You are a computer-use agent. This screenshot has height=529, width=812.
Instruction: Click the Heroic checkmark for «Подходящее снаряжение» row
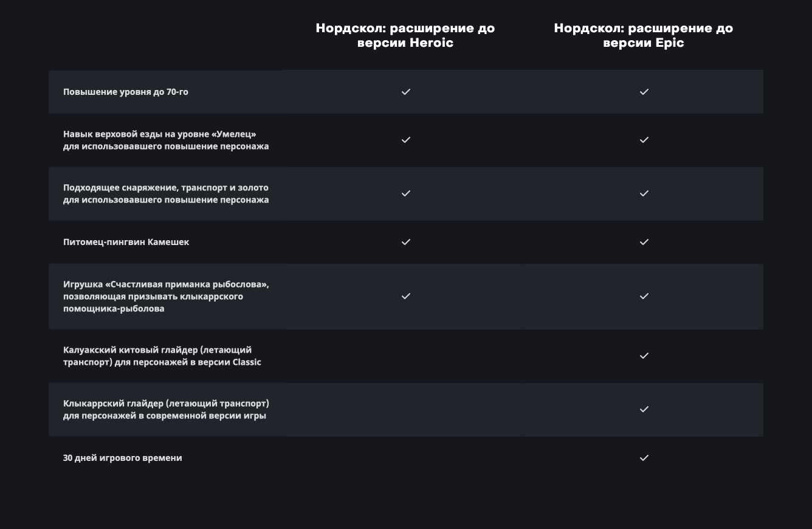click(405, 193)
